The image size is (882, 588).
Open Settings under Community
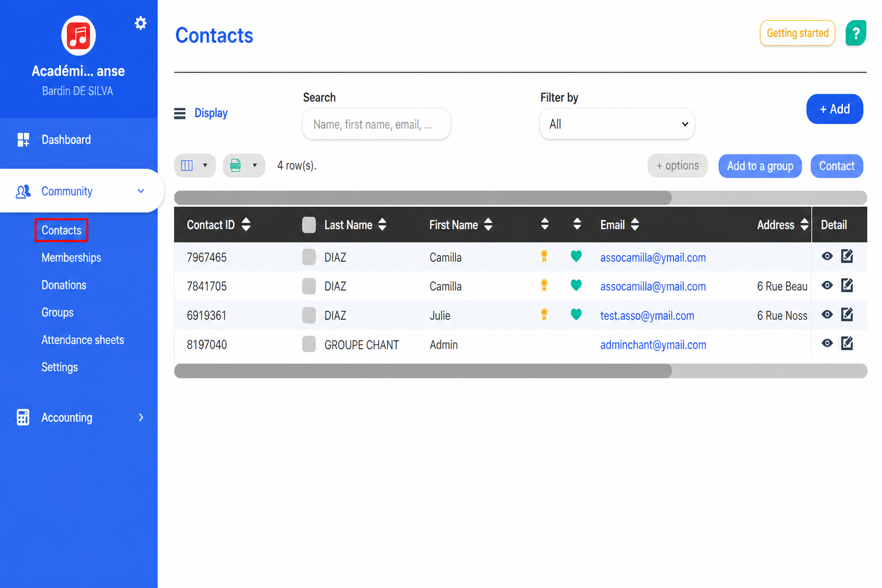coord(60,367)
